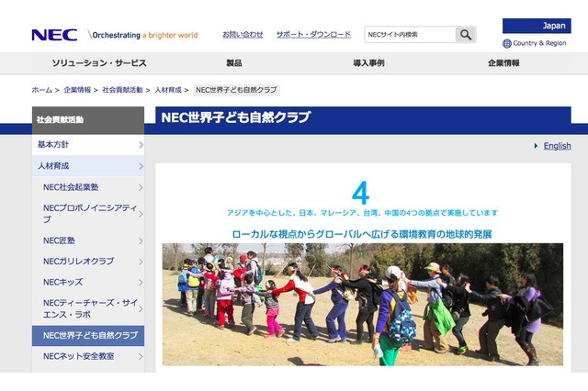Open NECガリレオクラブ in the sidebar
The image size is (588, 391).
click(88, 262)
